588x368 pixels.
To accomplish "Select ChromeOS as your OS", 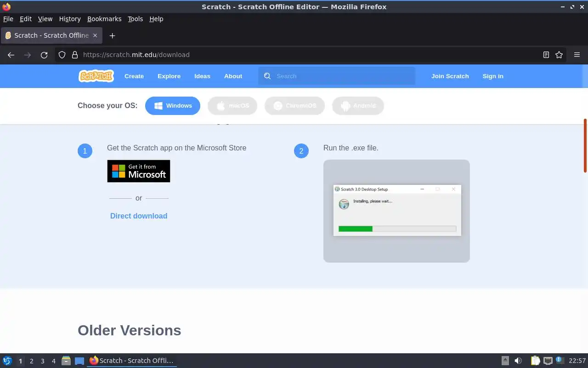I will click(294, 106).
